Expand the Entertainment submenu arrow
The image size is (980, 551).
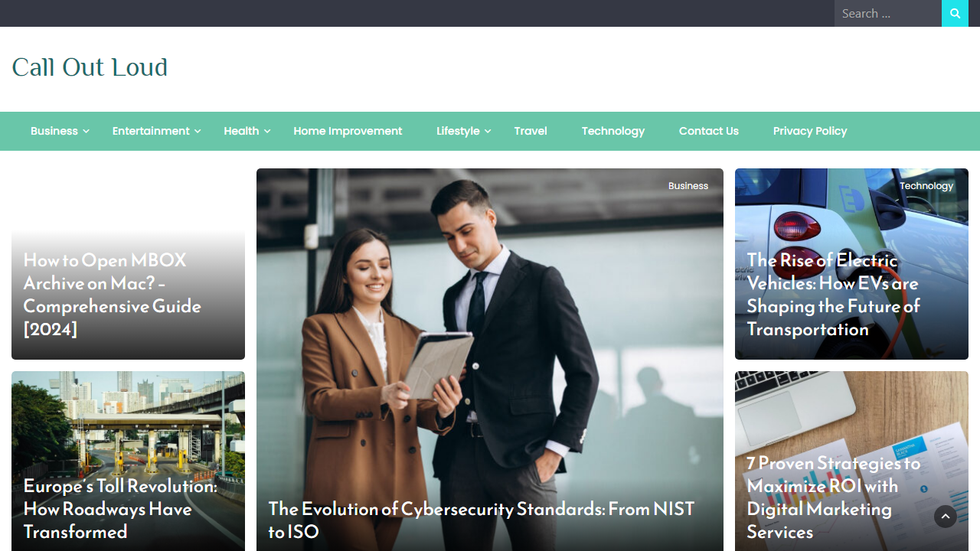pos(198,132)
